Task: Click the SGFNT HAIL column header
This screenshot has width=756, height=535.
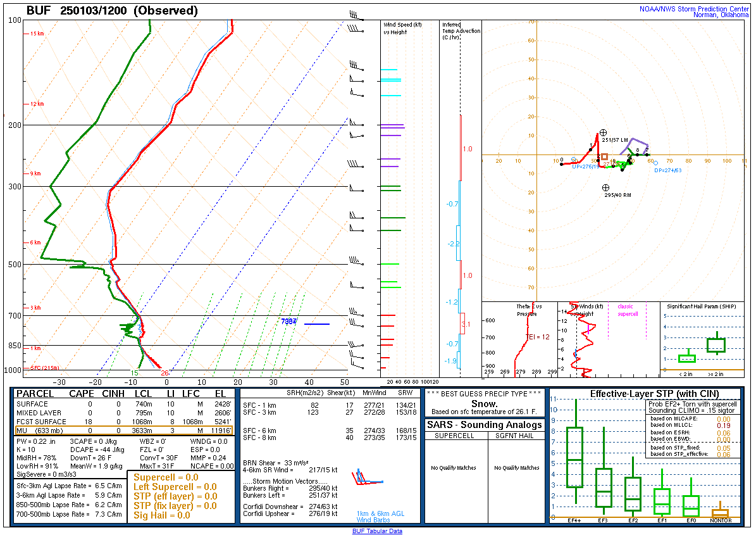Action: (x=516, y=436)
